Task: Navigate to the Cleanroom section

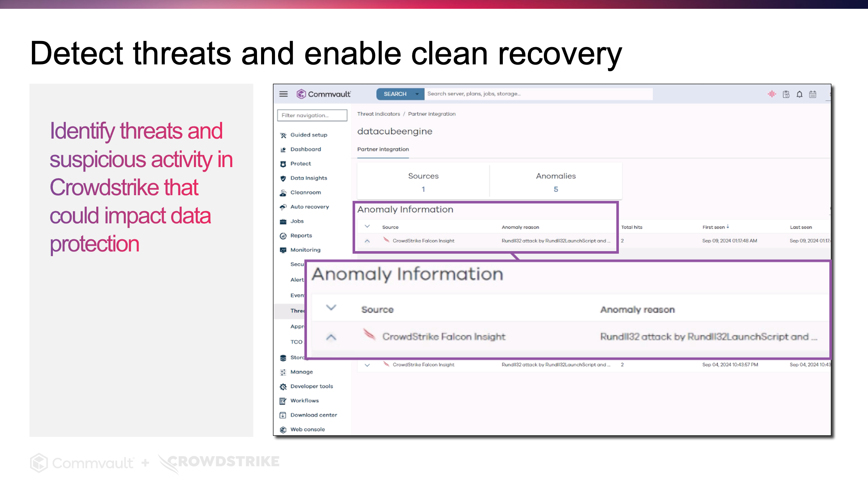Action: (306, 192)
